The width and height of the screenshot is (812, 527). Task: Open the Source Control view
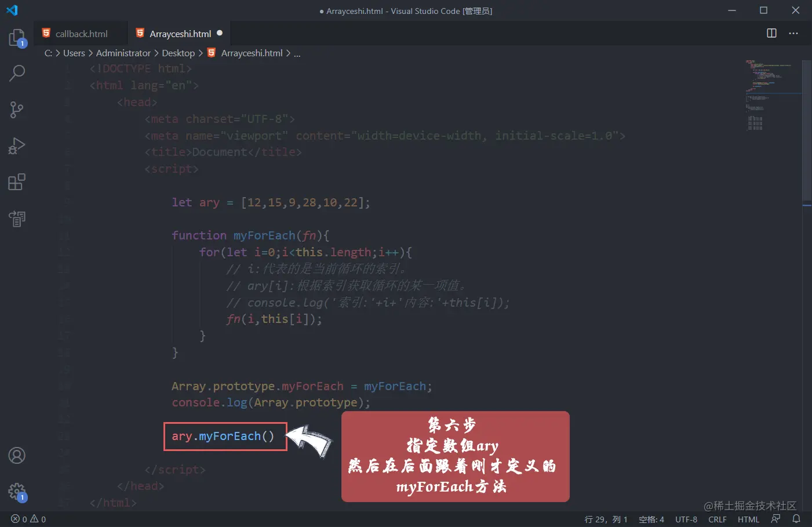(17, 110)
